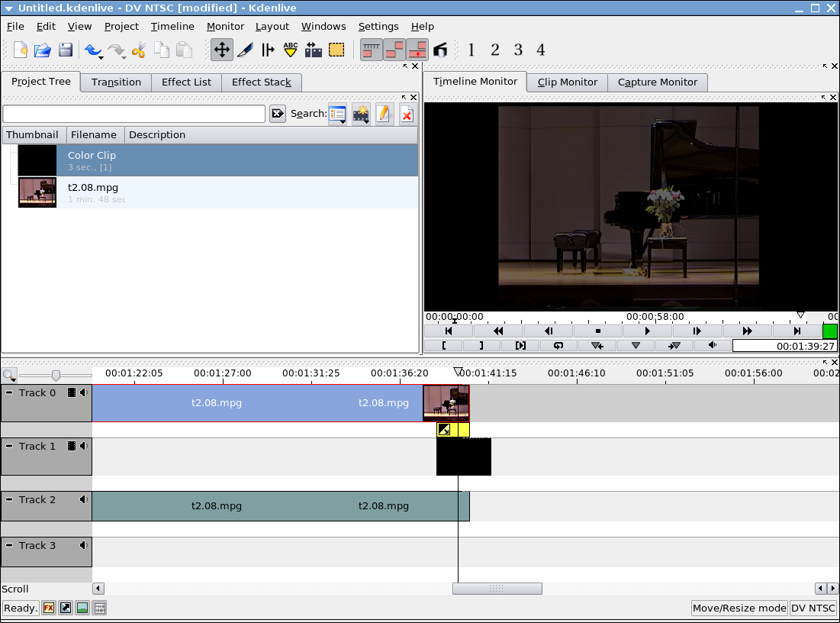Mute audio on Track 2
The height and width of the screenshot is (623, 840).
pos(83,499)
